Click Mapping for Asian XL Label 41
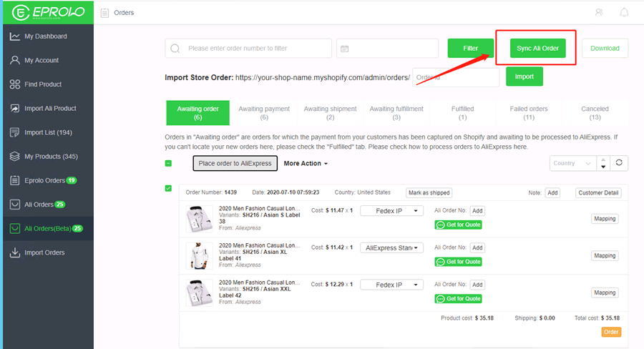Screen dimensions: 644x349 605,255
